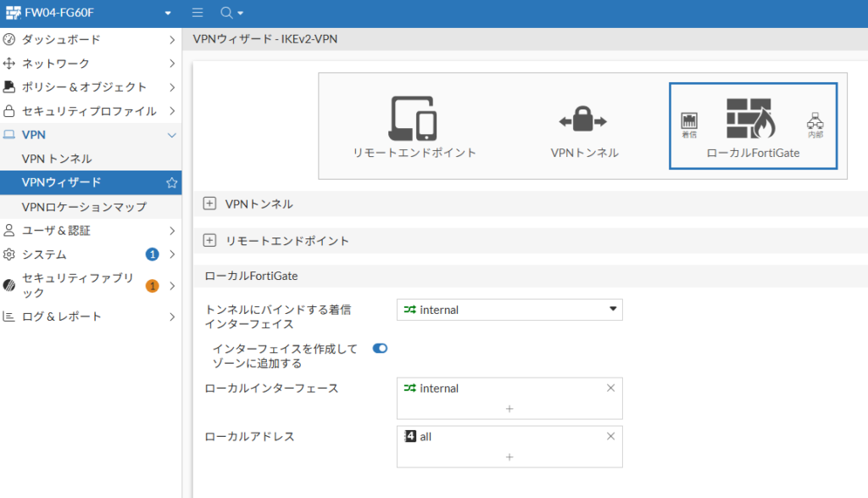
Task: Select the VPNトンネル lock-arrows diagram icon
Action: (x=583, y=119)
